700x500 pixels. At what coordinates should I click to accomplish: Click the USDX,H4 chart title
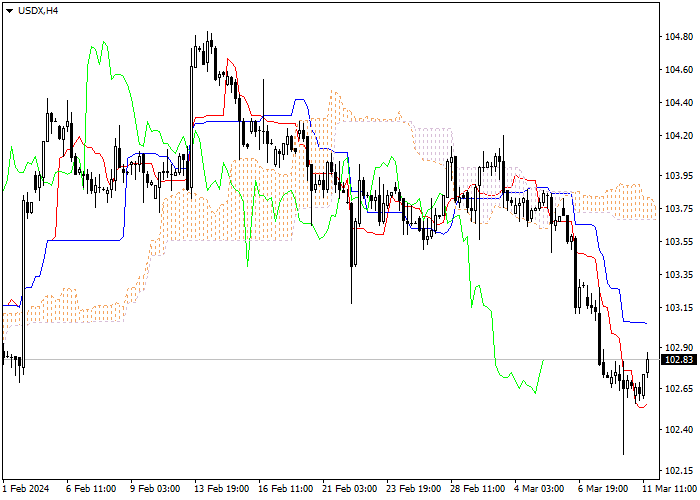point(38,11)
